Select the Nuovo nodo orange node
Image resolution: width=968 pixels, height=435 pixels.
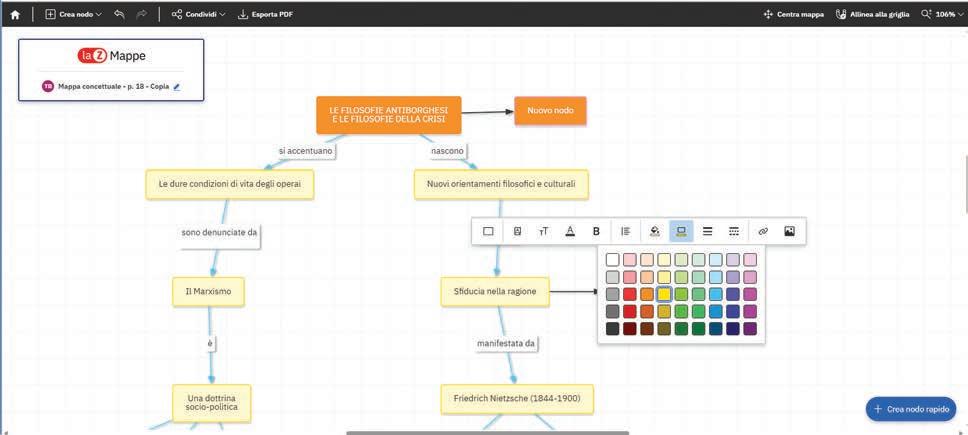(550, 111)
